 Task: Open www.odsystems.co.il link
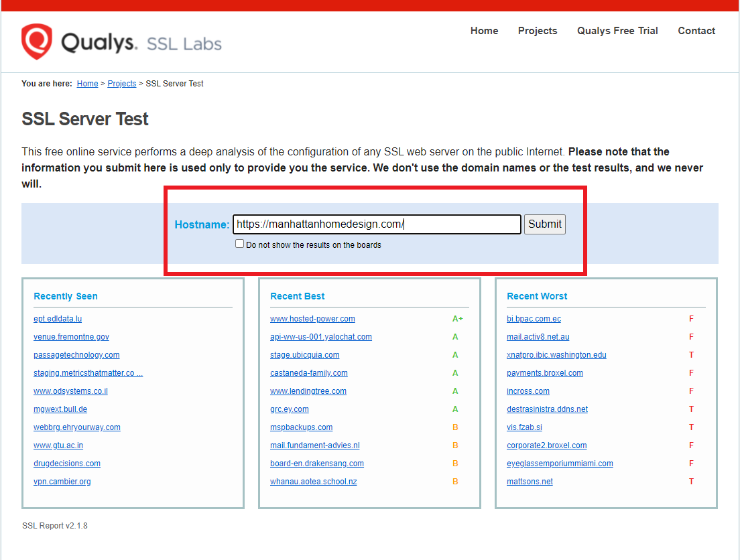tap(71, 391)
